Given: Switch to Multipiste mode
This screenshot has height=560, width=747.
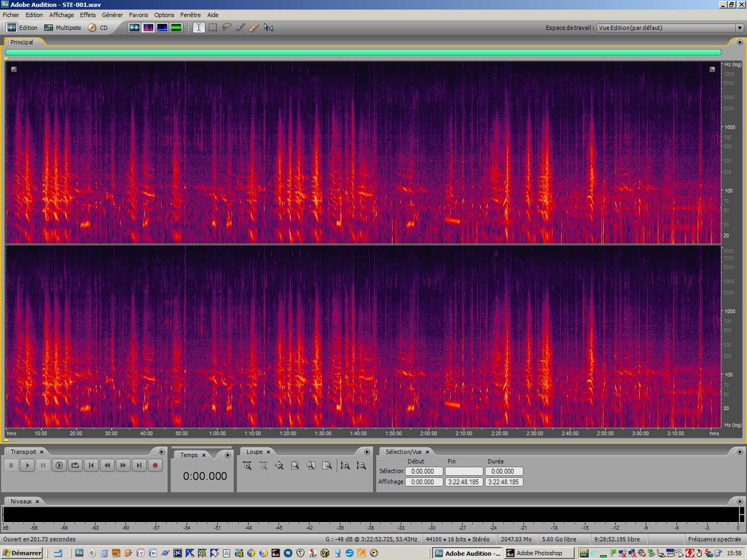Looking at the screenshot, I should [62, 28].
